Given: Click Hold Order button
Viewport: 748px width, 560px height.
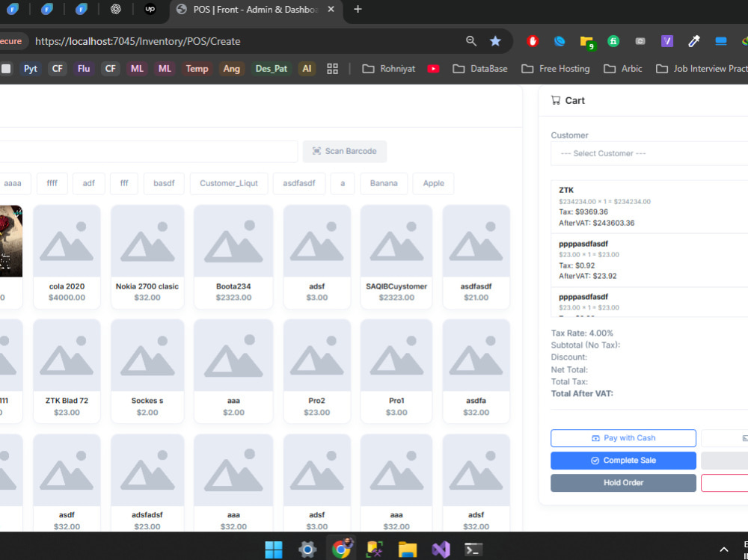Looking at the screenshot, I should click(x=623, y=483).
